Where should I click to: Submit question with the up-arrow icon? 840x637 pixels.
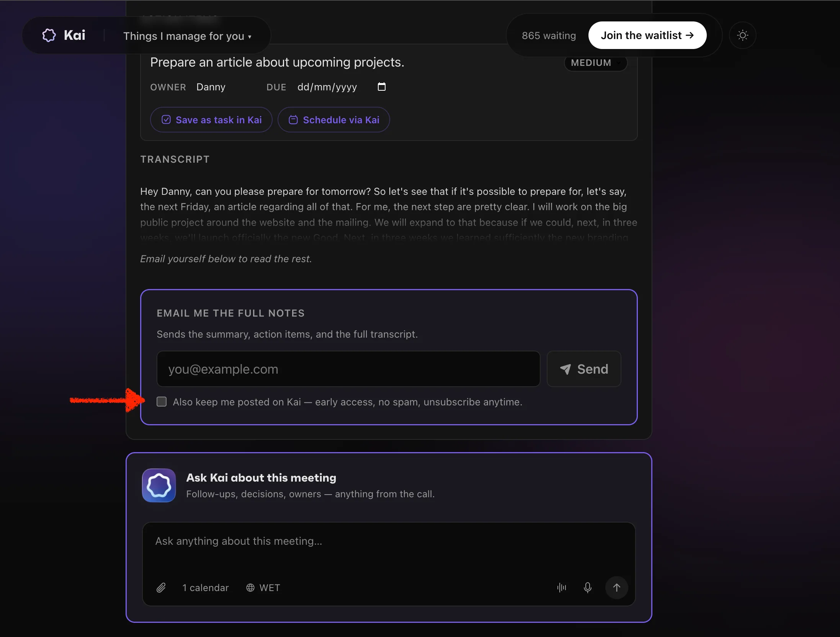pos(616,588)
